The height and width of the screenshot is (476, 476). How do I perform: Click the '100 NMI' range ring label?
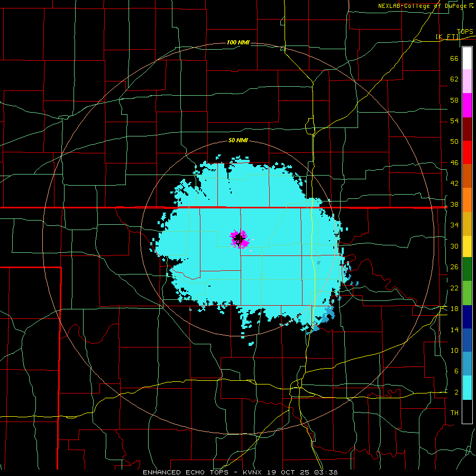tap(238, 42)
